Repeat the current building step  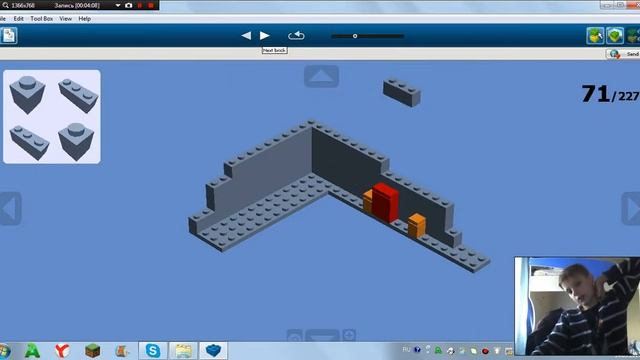pyautogui.click(x=296, y=36)
